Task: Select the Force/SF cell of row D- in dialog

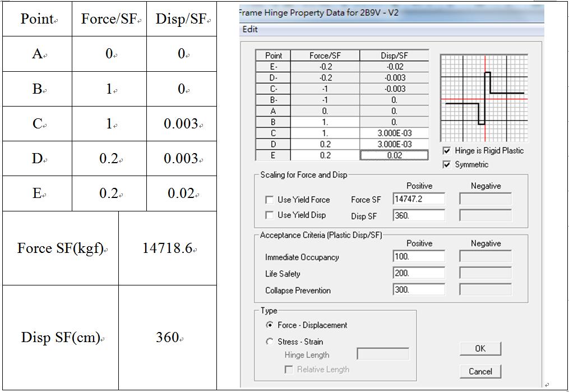Action: (325, 78)
